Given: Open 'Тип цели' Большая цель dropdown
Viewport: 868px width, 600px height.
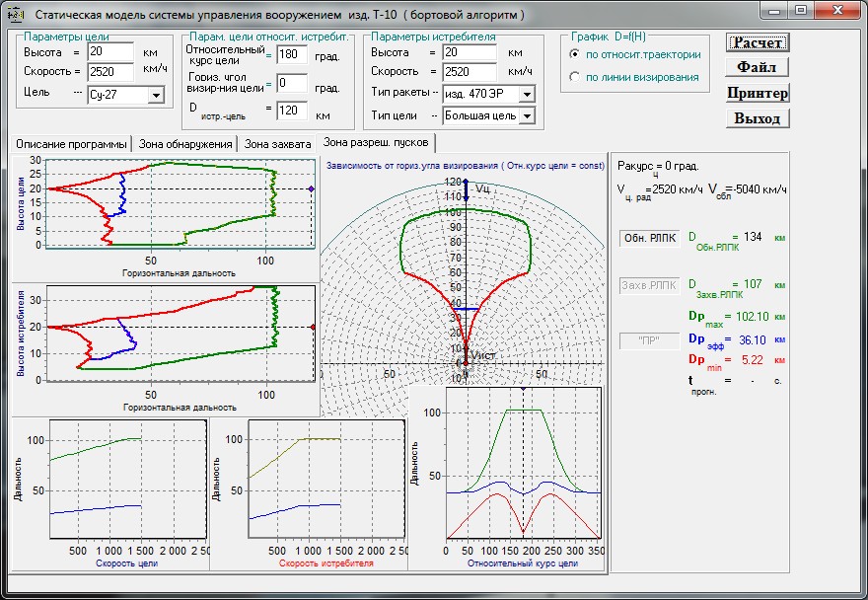Looking at the screenshot, I should 527,115.
